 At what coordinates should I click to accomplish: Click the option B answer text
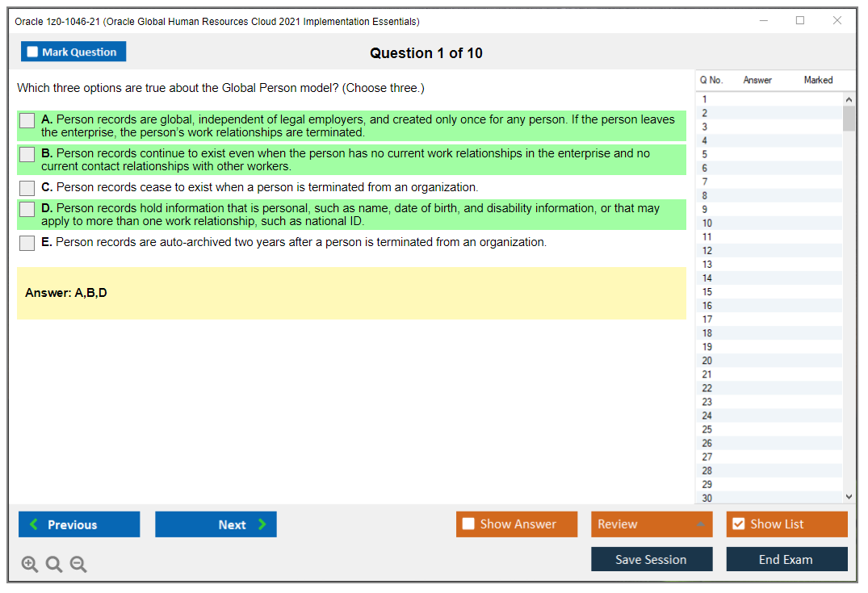tap(346, 160)
